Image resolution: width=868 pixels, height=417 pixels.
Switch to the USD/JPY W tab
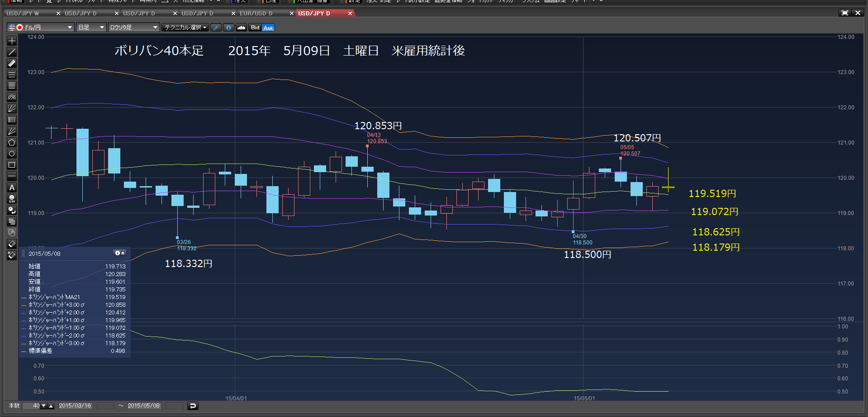(x=23, y=14)
